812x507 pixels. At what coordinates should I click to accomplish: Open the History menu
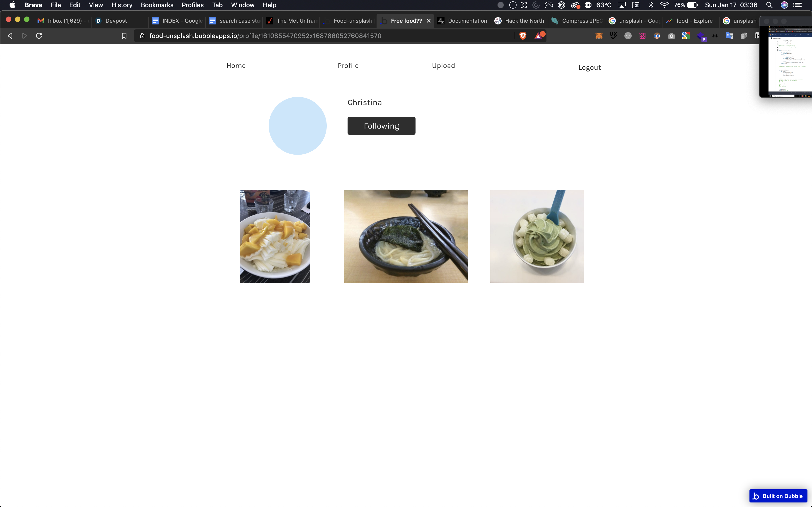coord(122,5)
